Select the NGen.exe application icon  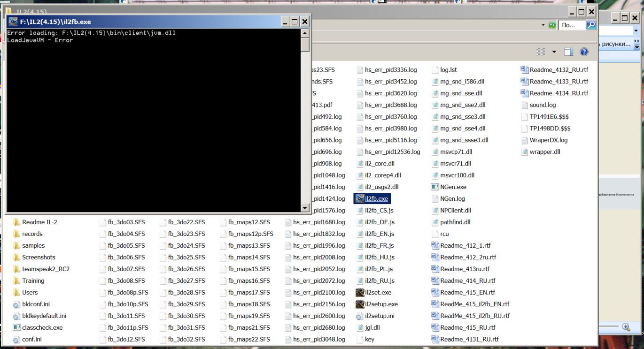pos(435,187)
